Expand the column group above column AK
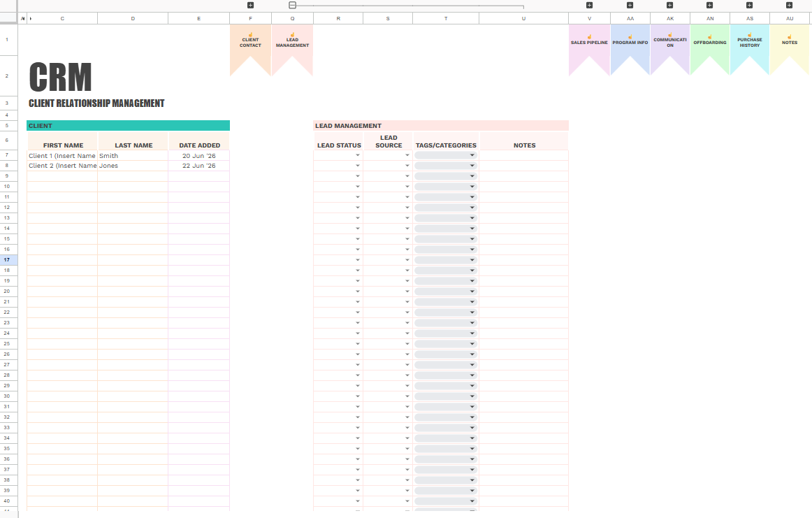The height and width of the screenshot is (518, 812). click(669, 5)
